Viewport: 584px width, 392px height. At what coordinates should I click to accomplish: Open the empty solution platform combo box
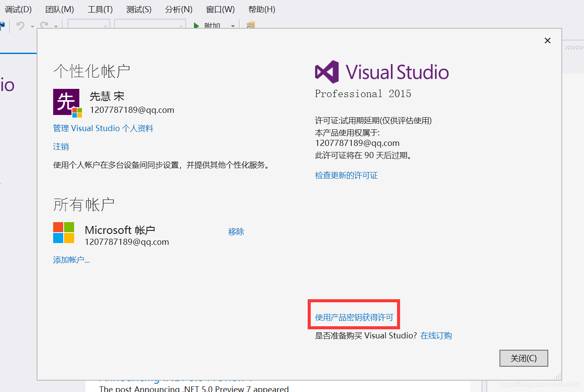point(150,25)
